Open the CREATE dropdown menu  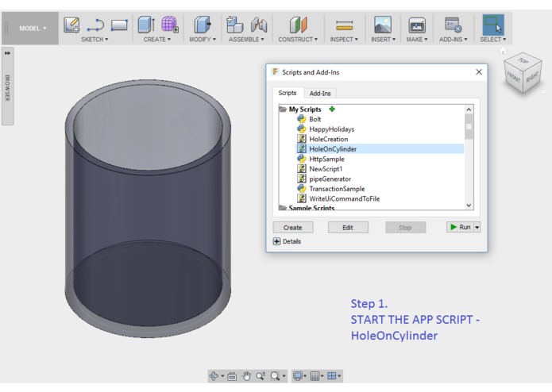click(157, 40)
